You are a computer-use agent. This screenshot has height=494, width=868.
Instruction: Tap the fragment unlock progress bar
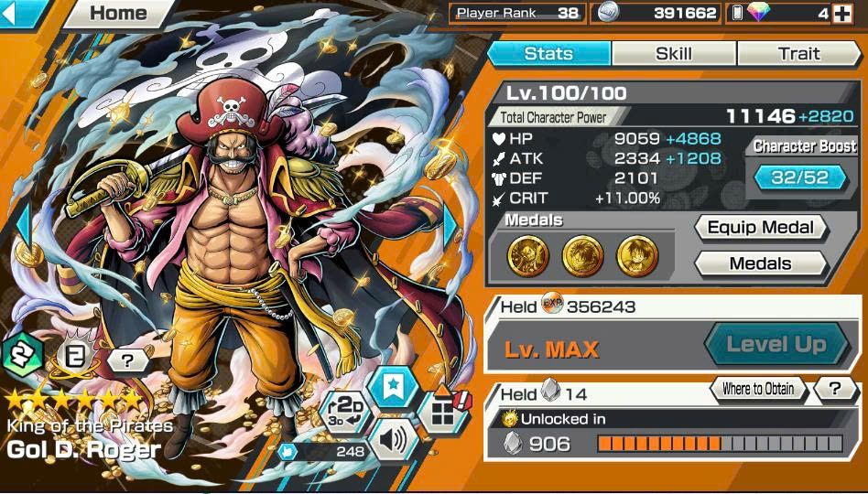(720, 443)
